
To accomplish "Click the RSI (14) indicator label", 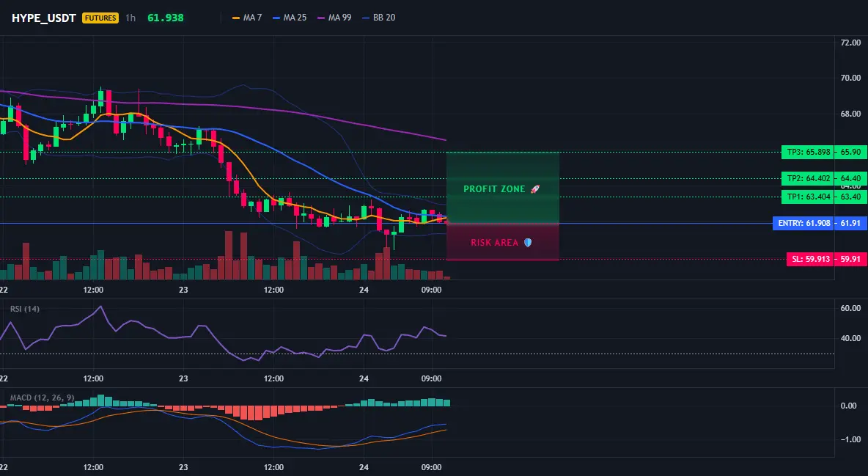I will [25, 309].
